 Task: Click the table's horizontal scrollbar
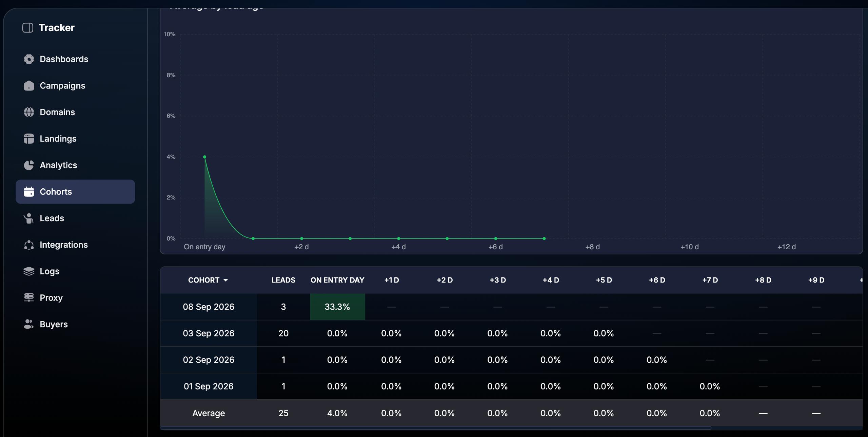coord(436,428)
